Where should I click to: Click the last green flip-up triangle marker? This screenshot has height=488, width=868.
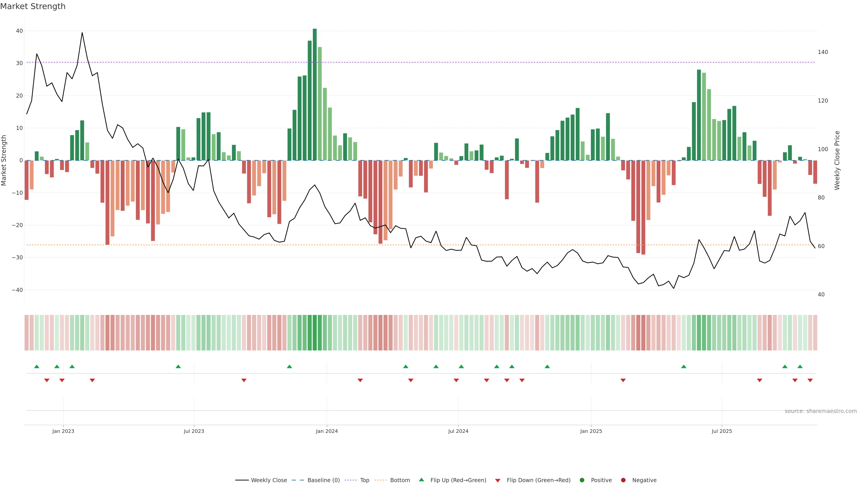800,366
